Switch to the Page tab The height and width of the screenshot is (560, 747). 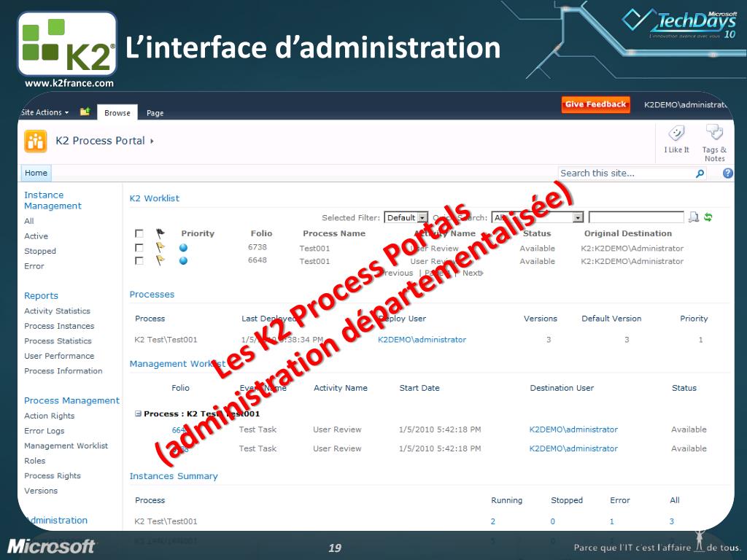coord(155,113)
